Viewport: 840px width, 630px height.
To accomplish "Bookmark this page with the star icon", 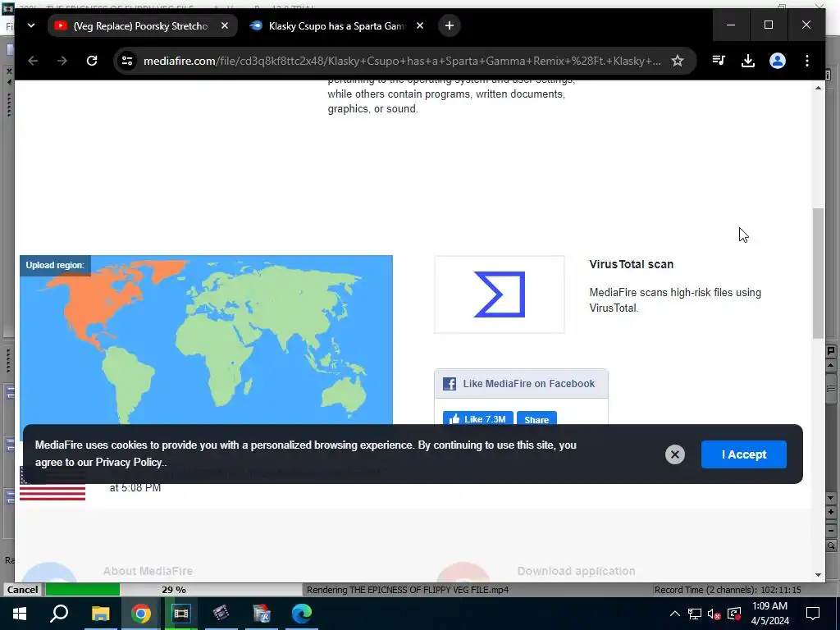I will pos(678,61).
